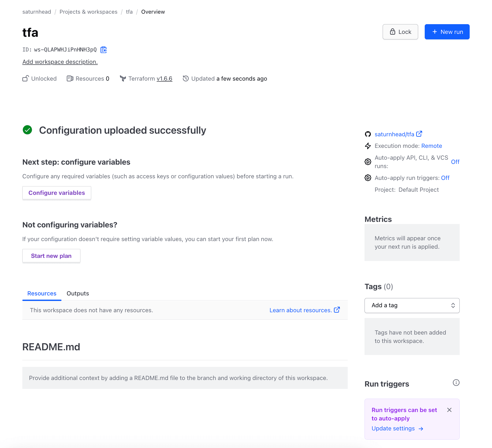This screenshot has height=448, width=492.
Task: Open Run triggers info icon
Action: pyautogui.click(x=456, y=383)
